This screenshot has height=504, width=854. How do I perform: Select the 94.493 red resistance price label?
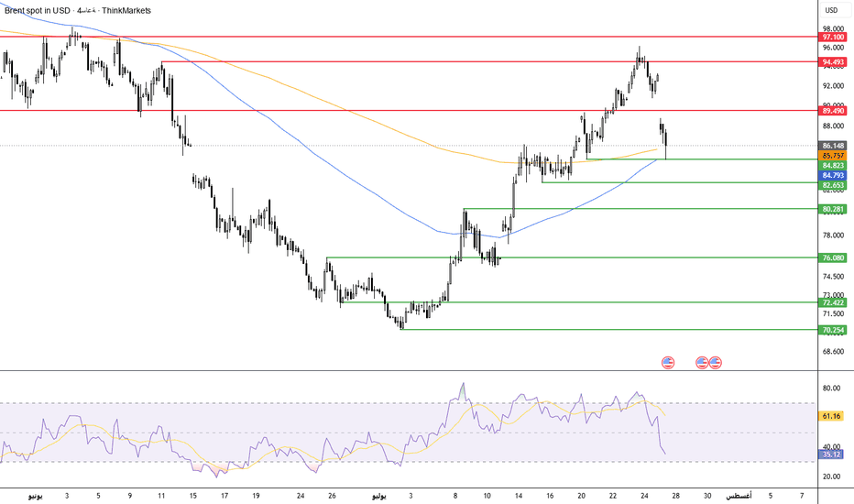tap(833, 62)
